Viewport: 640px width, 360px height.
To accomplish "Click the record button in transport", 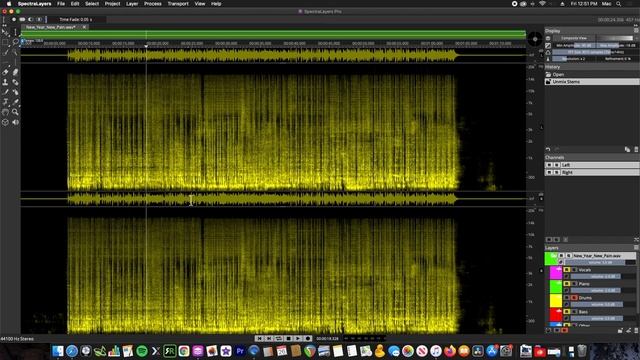I will (x=308, y=338).
